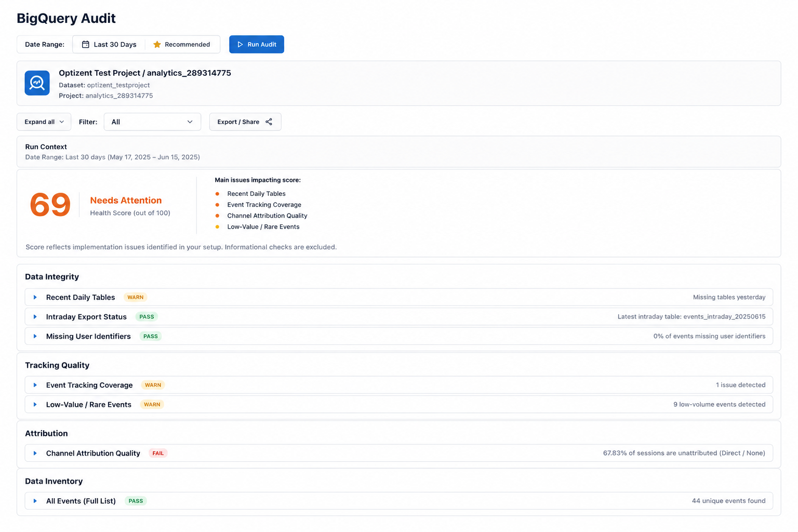Click FAIL badge on Channel Attribution Quality
Image resolution: width=798 pixels, height=532 pixels.
tap(158, 453)
